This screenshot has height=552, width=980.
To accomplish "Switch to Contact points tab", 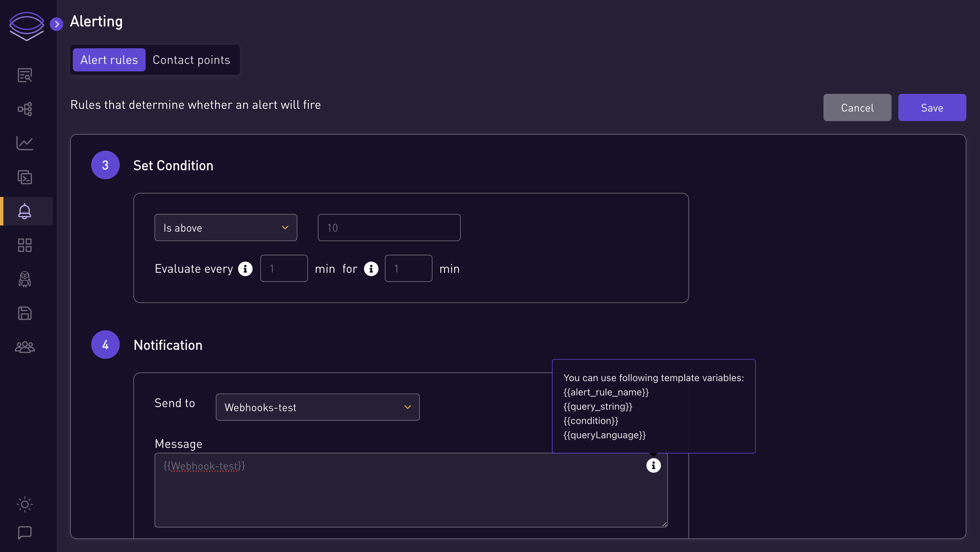I will [191, 60].
